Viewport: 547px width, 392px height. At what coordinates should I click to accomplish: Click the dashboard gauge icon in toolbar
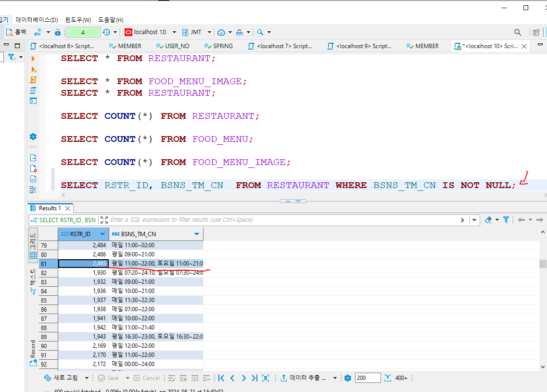(x=221, y=32)
